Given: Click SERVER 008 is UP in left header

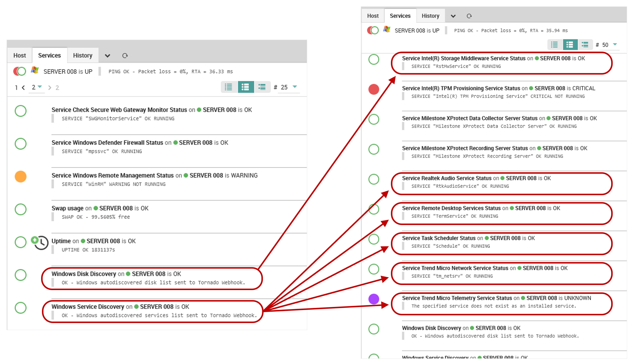Looking at the screenshot, I should pos(68,71).
